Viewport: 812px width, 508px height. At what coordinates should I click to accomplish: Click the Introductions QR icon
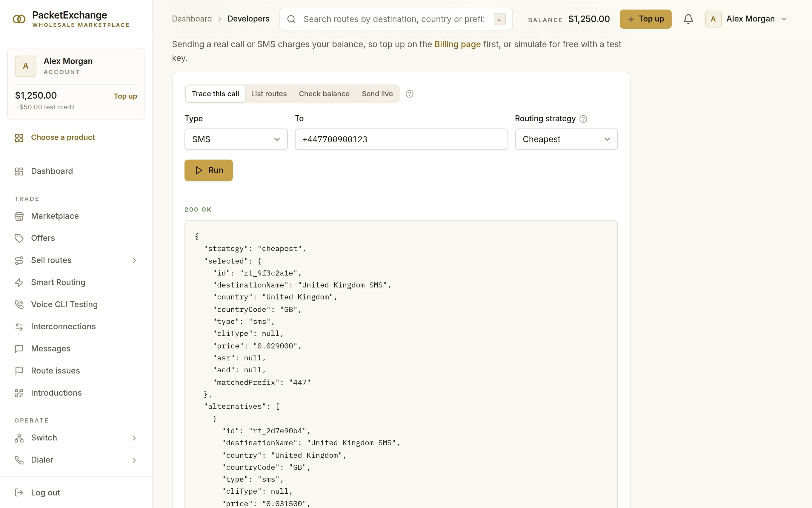(19, 393)
